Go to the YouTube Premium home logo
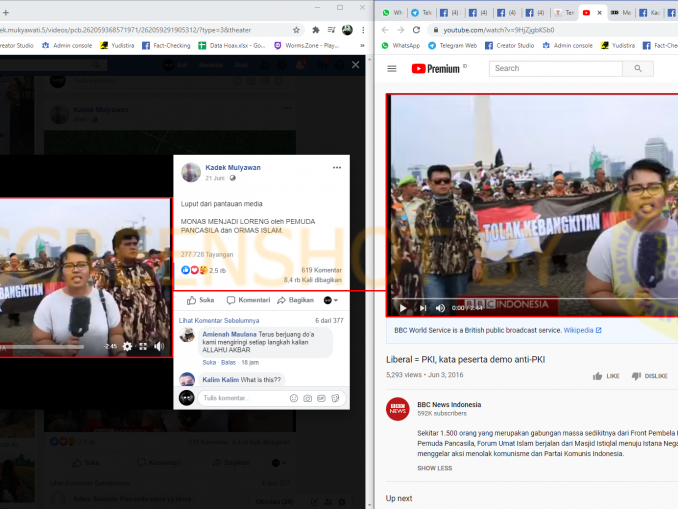The height and width of the screenshot is (509, 678). tap(435, 69)
